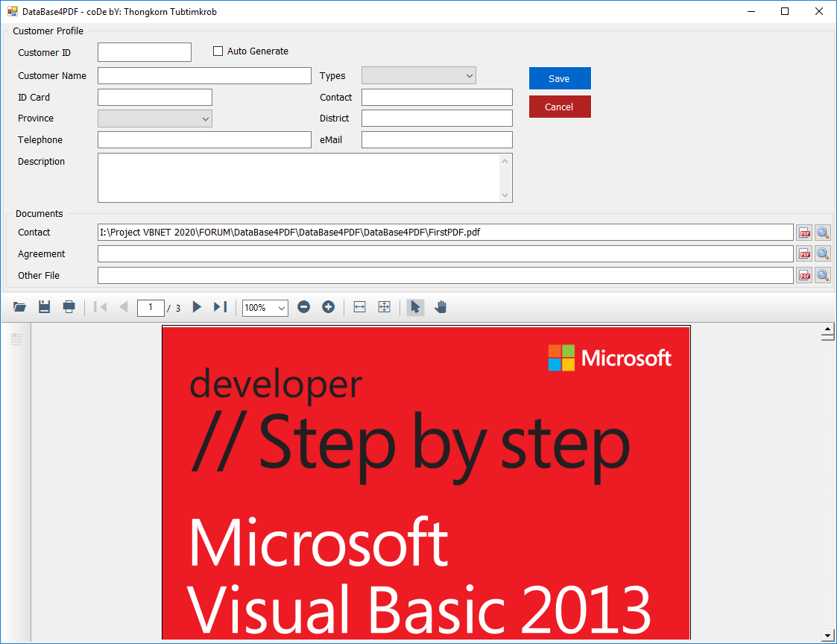
Task: Focus the Customer ID field
Action: click(x=145, y=52)
